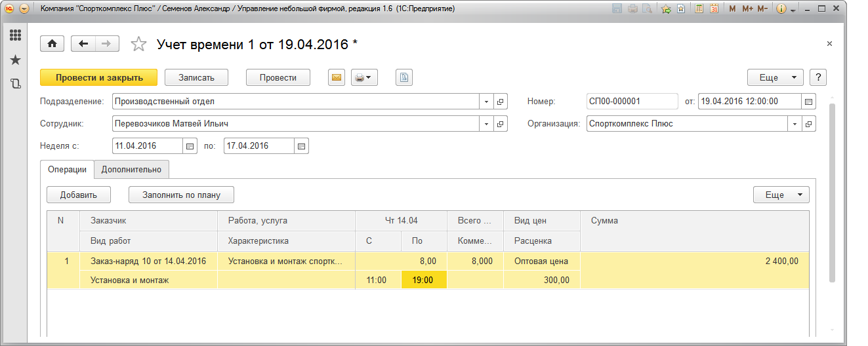Open calendar for Неделя с date

pos(190,146)
